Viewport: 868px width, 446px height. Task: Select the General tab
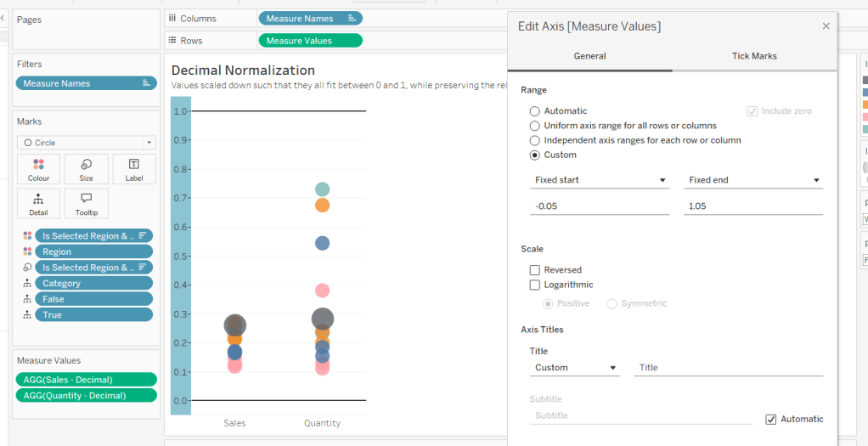(x=589, y=56)
